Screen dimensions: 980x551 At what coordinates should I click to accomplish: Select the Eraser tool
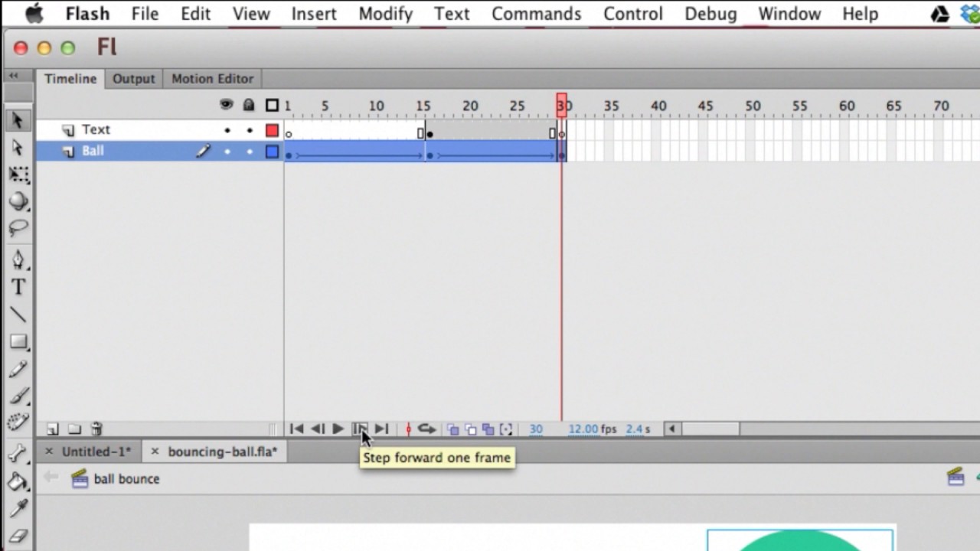[x=18, y=536]
